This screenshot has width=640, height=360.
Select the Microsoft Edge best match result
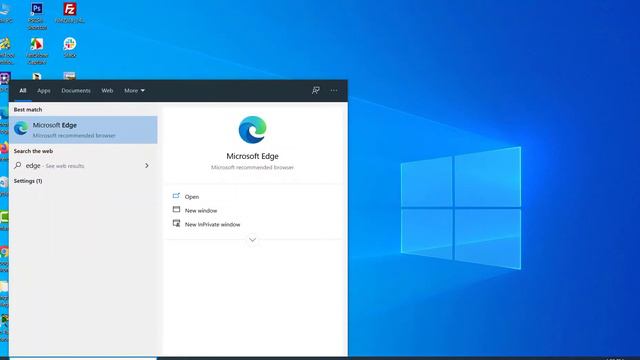pos(83,130)
